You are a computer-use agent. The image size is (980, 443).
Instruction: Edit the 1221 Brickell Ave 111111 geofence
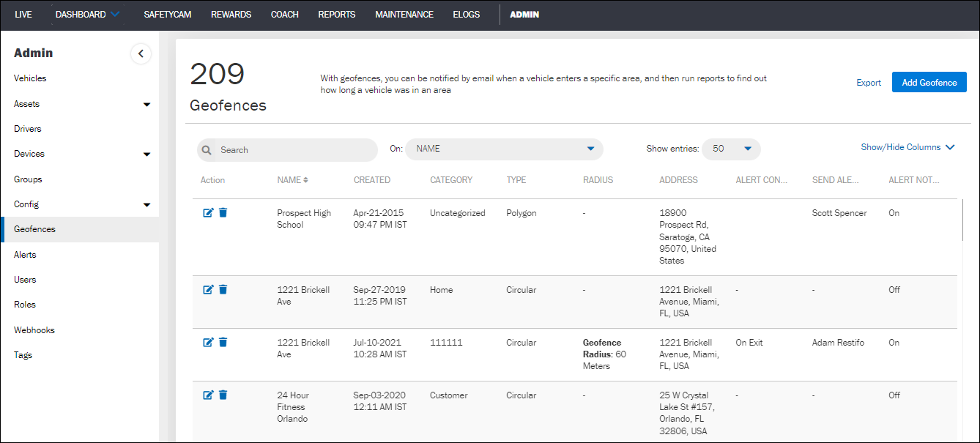click(x=208, y=343)
